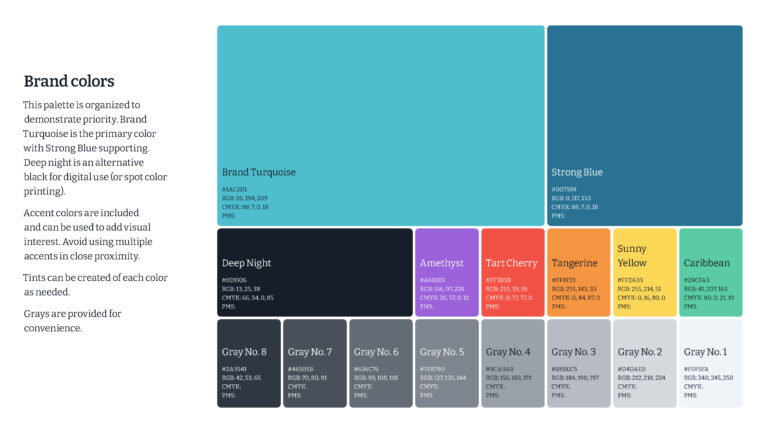The width and height of the screenshot is (768, 432).
Task: Click the 'Brand colors' heading
Action: pyautogui.click(x=69, y=81)
